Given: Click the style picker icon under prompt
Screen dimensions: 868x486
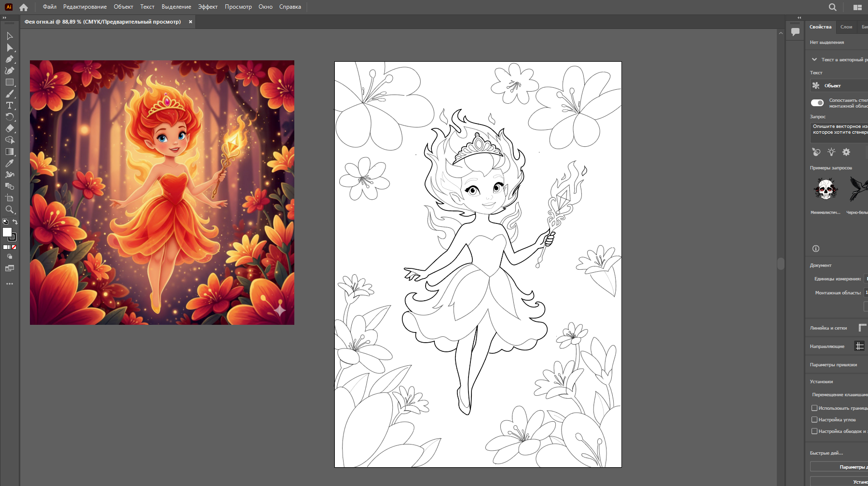Looking at the screenshot, I should [816, 152].
